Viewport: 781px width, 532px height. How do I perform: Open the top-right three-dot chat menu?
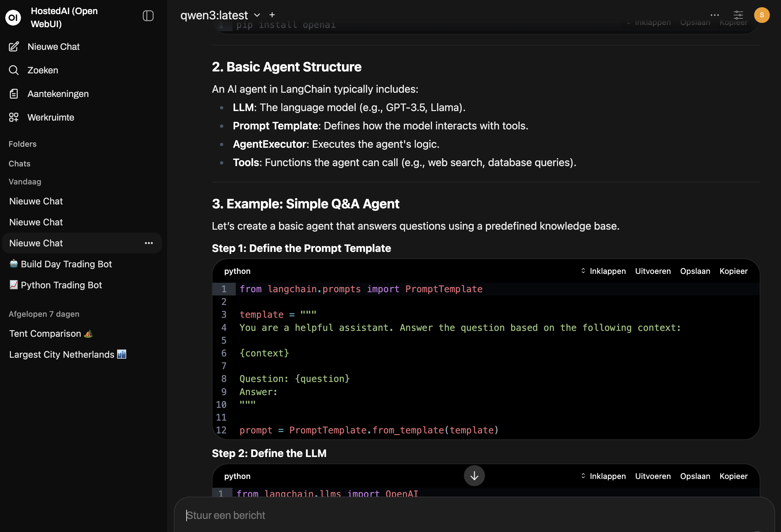(x=714, y=15)
